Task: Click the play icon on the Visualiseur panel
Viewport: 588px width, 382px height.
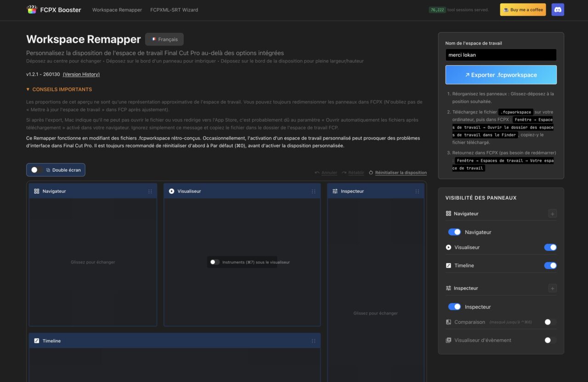Action: click(171, 191)
